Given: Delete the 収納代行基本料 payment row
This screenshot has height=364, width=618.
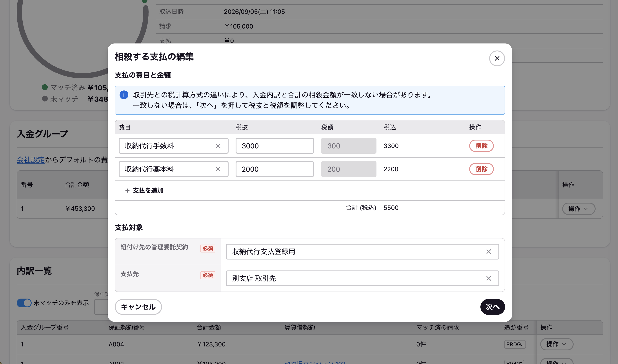Looking at the screenshot, I should click(481, 169).
